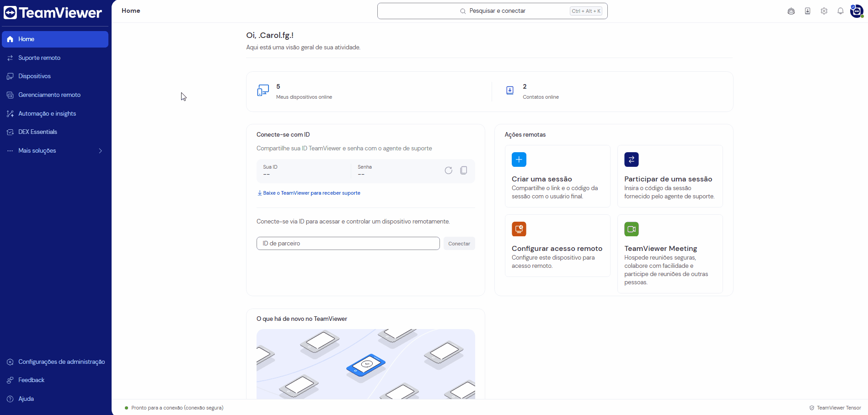The height and width of the screenshot is (415, 868).
Task: Click the Contatos online label
Action: (x=541, y=97)
